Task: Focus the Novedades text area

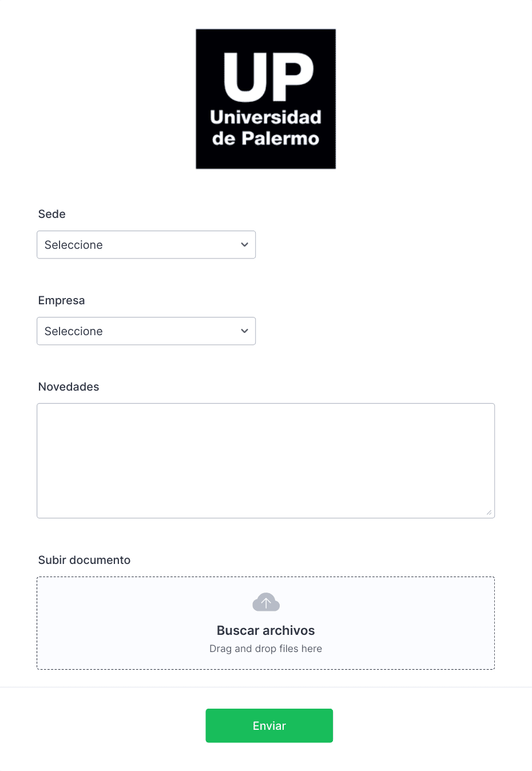Action: pos(265,461)
